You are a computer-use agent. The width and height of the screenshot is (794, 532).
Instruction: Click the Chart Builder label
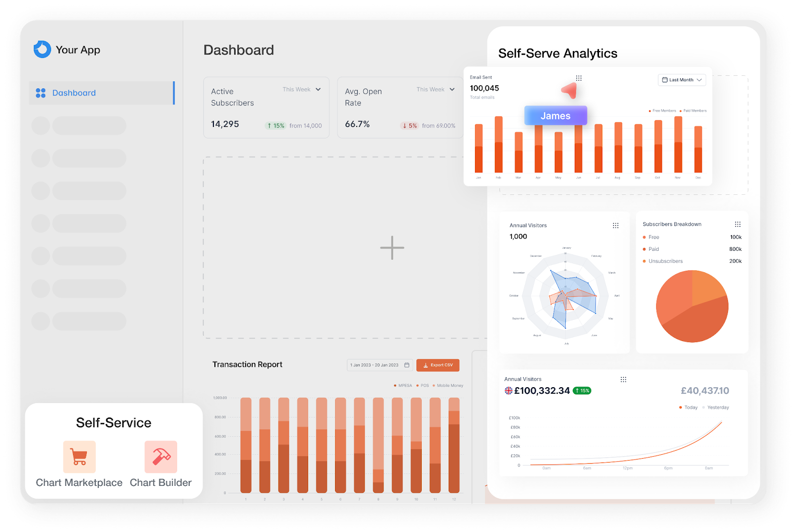tap(161, 482)
